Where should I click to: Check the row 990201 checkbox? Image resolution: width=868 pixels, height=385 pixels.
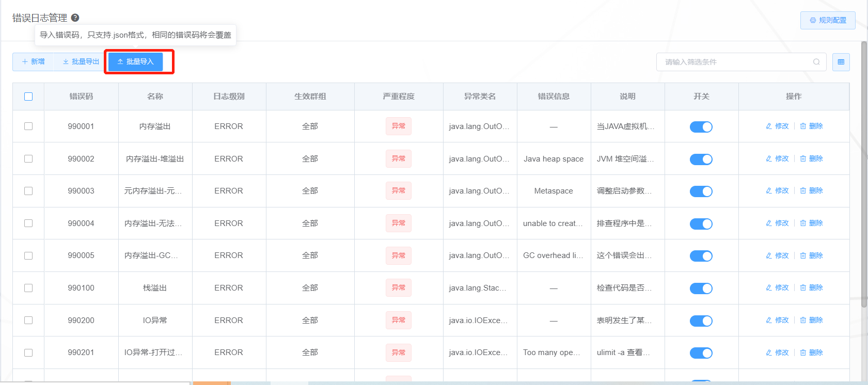(28, 352)
